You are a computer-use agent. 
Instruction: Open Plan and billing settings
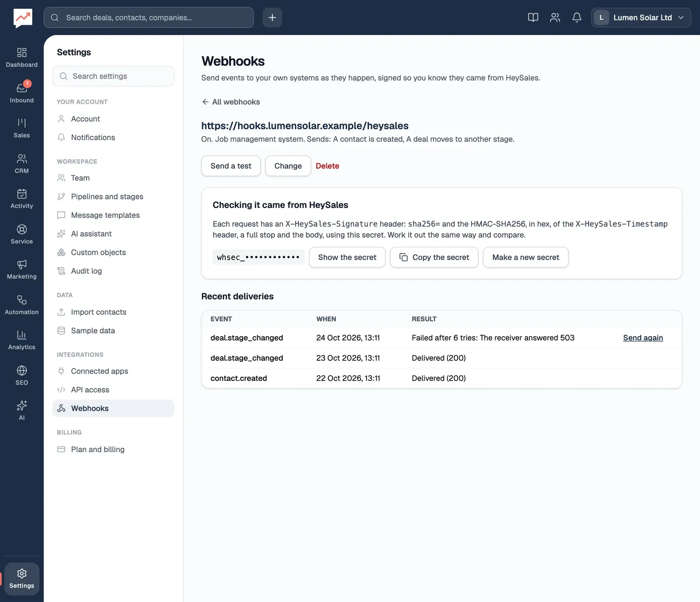[x=113, y=450]
